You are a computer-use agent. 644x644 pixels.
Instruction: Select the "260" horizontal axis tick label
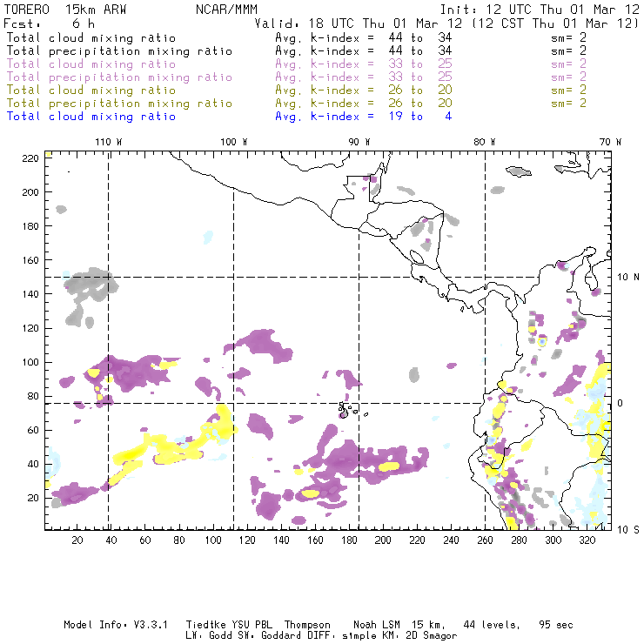(x=485, y=540)
